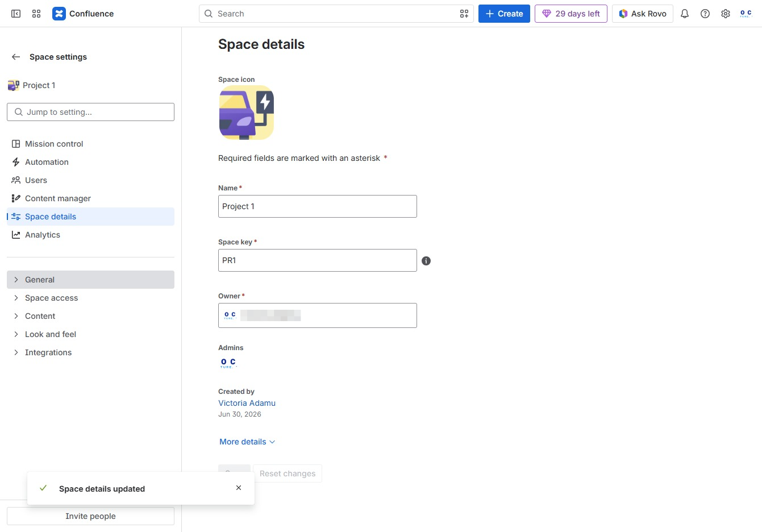Click the Space key info icon
762x532 pixels.
click(426, 261)
